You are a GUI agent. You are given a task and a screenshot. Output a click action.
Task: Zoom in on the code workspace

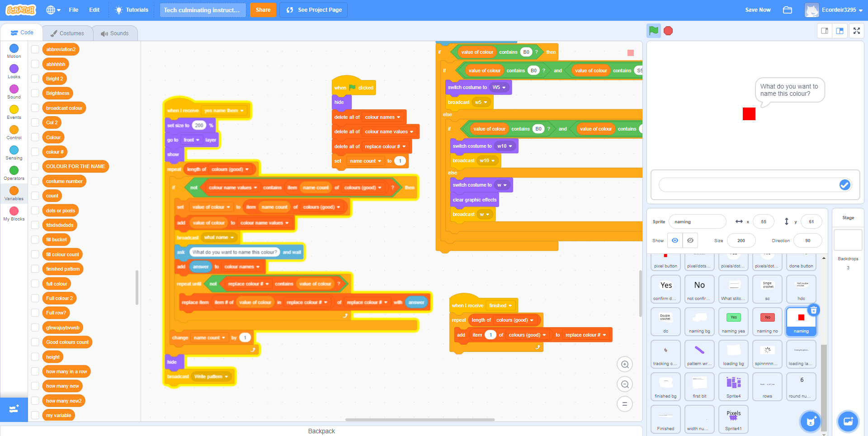[625, 364]
